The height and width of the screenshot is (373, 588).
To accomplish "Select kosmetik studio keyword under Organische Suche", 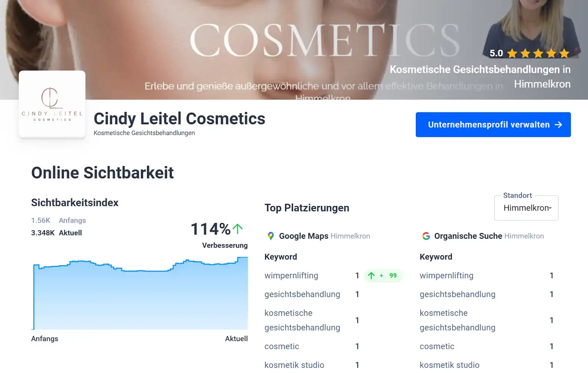I will click(449, 365).
